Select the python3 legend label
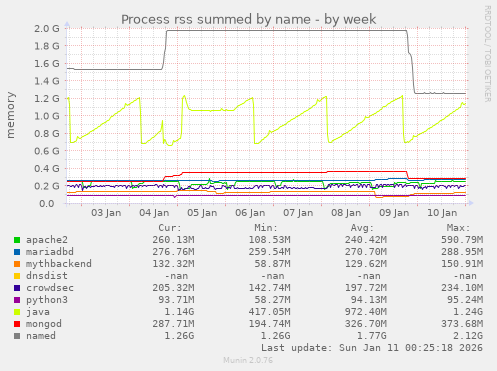This screenshot has width=497, height=371. 47,300
